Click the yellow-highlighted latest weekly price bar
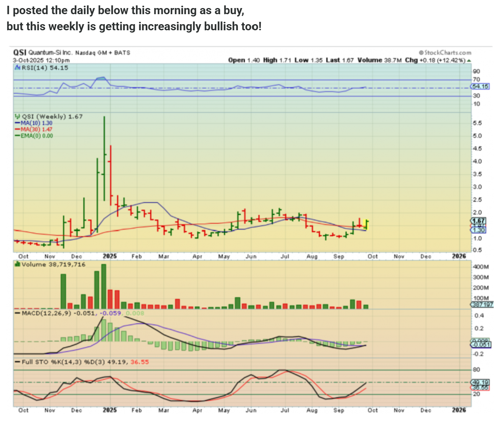The image size is (504, 422). click(x=366, y=225)
